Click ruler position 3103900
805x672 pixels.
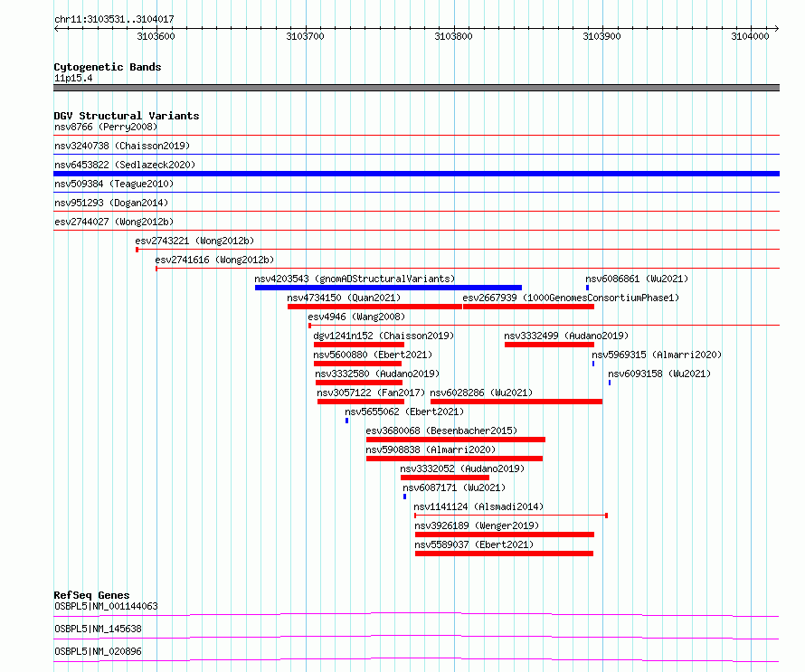point(601,36)
